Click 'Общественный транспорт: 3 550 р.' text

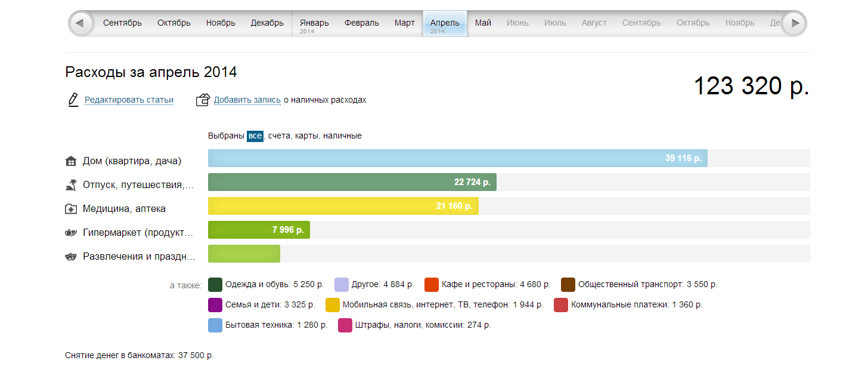point(648,285)
